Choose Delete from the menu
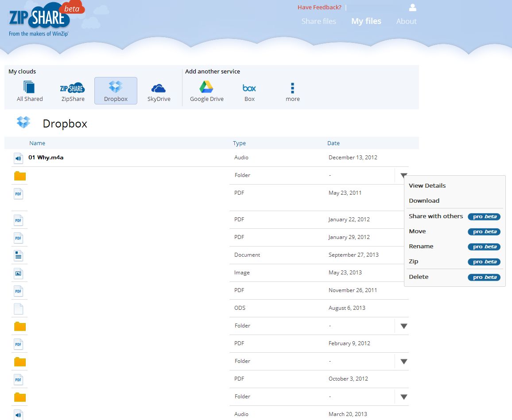The height and width of the screenshot is (420, 512). click(x=418, y=277)
